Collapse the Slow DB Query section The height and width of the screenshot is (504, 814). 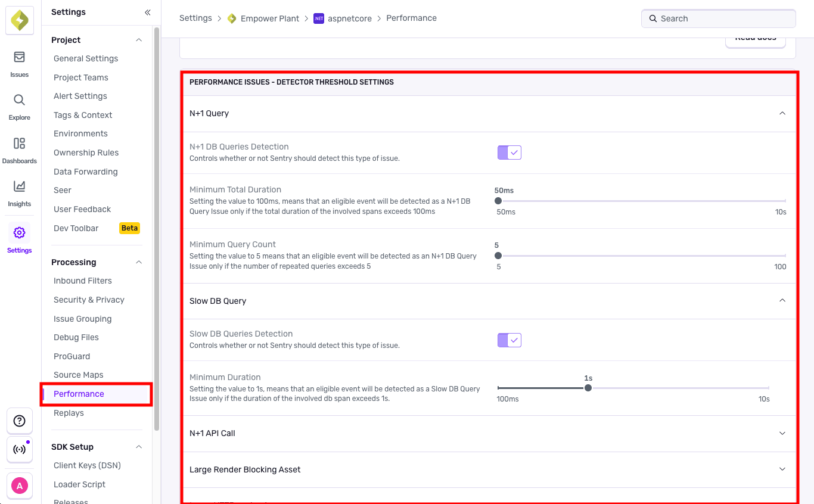click(782, 301)
